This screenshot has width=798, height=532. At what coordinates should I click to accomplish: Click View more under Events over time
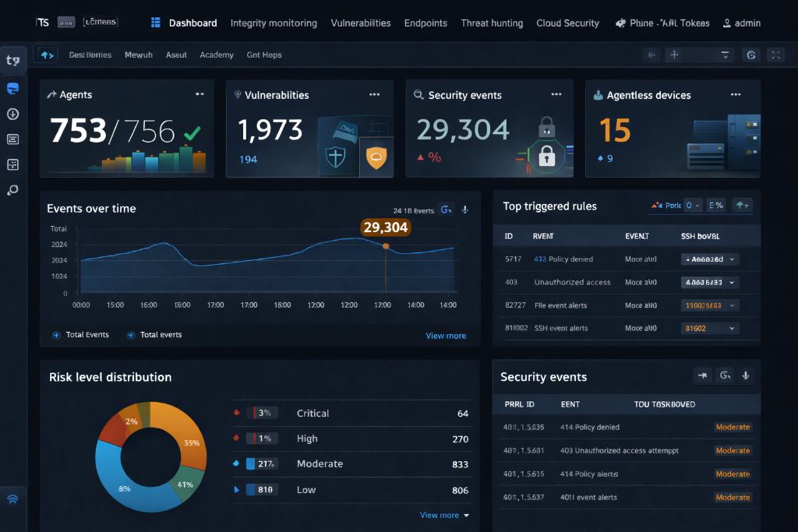pos(446,336)
